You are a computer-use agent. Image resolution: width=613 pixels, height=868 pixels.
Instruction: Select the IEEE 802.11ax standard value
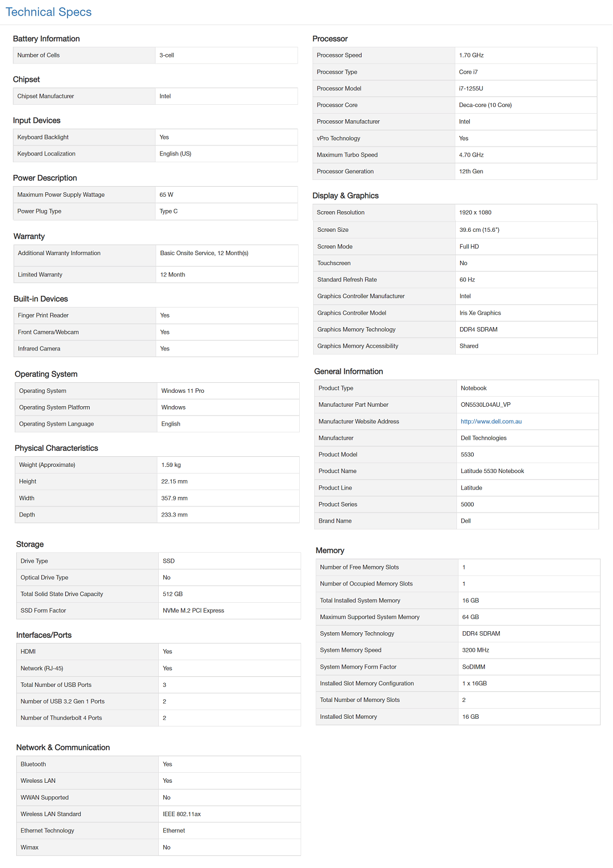[182, 815]
